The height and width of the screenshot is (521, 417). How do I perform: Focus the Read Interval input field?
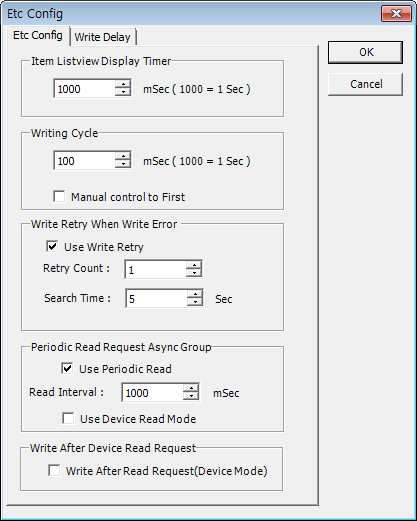click(x=152, y=393)
